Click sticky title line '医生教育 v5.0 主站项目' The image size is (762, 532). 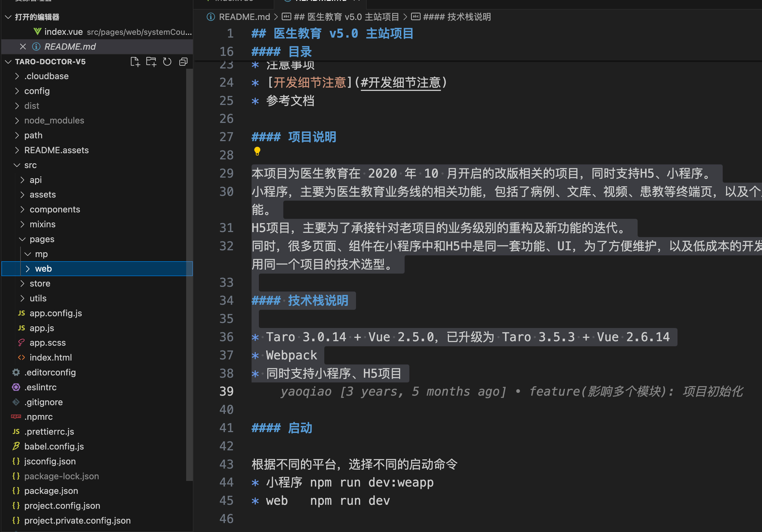click(x=332, y=33)
